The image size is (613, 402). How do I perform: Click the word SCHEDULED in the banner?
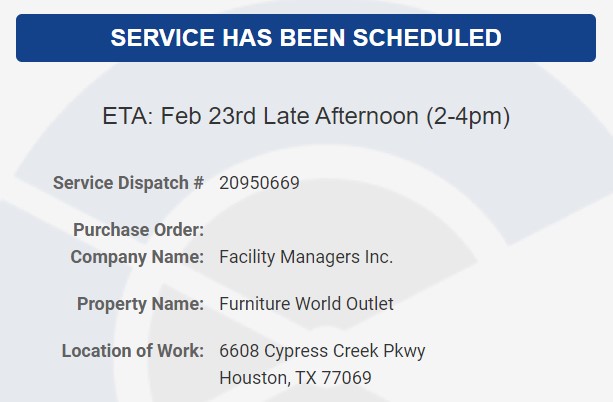[427, 38]
